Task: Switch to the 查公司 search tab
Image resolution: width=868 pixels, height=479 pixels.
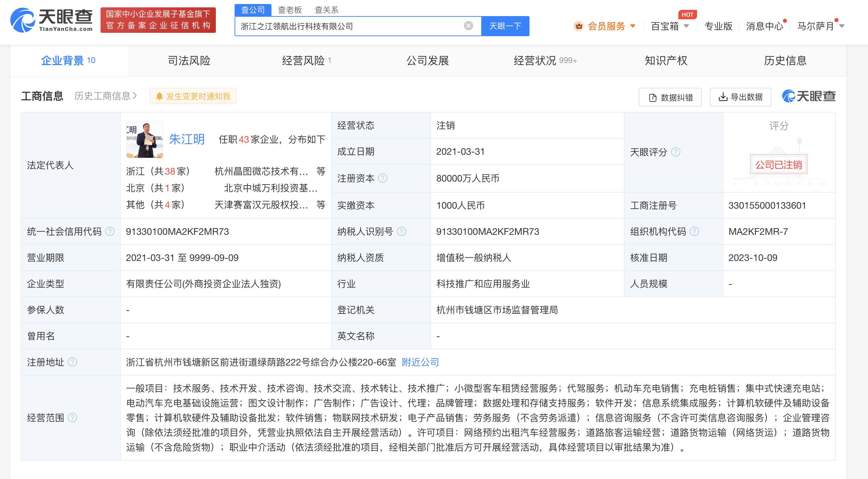Action: tap(253, 10)
